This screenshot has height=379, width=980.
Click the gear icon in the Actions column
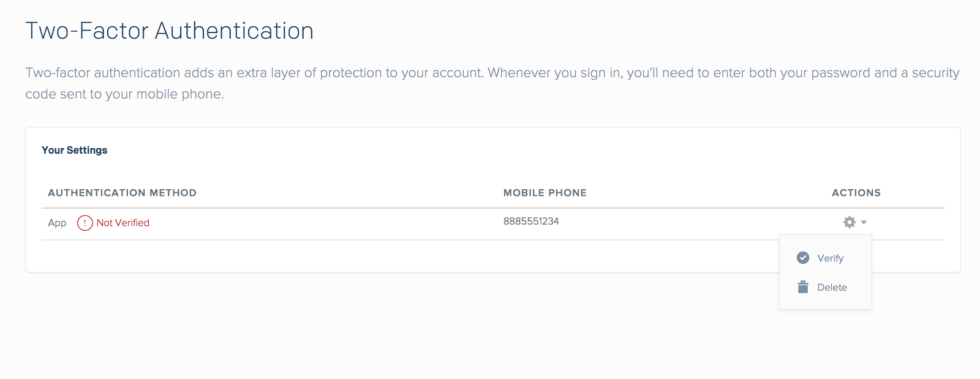click(849, 222)
